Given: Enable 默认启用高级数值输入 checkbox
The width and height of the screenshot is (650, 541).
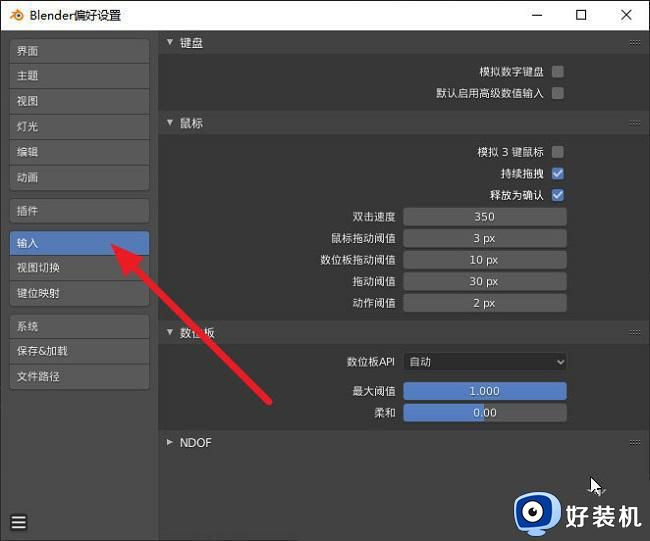Looking at the screenshot, I should 558,93.
